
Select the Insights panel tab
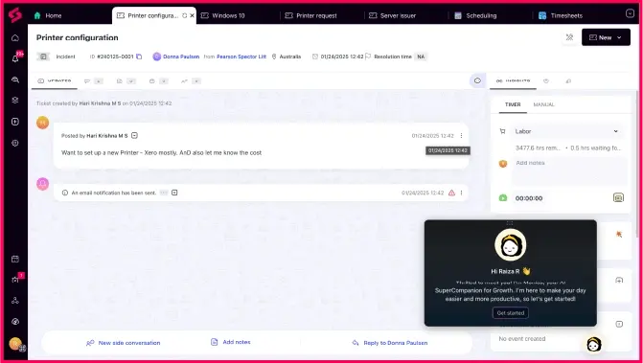[x=513, y=81]
